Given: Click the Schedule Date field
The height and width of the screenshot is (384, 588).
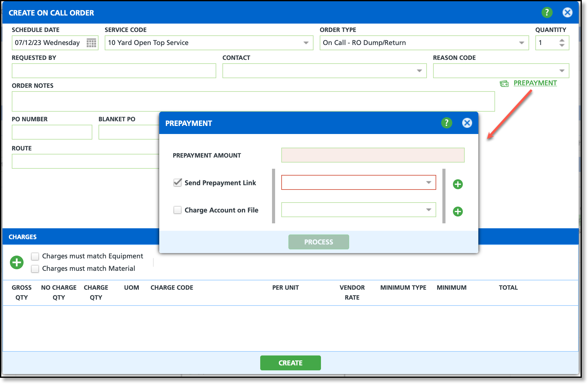Looking at the screenshot, I should (x=55, y=43).
